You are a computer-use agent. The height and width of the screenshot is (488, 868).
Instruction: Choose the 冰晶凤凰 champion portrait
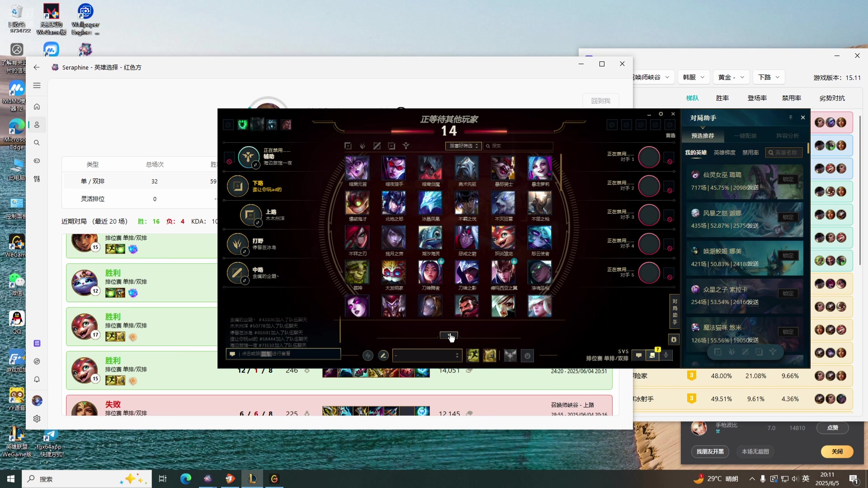430,203
